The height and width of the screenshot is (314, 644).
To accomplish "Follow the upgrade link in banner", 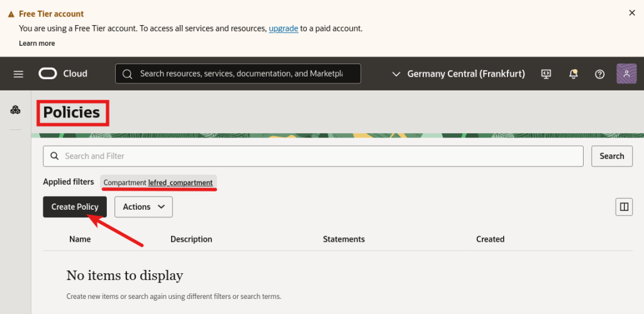I will tap(284, 28).
